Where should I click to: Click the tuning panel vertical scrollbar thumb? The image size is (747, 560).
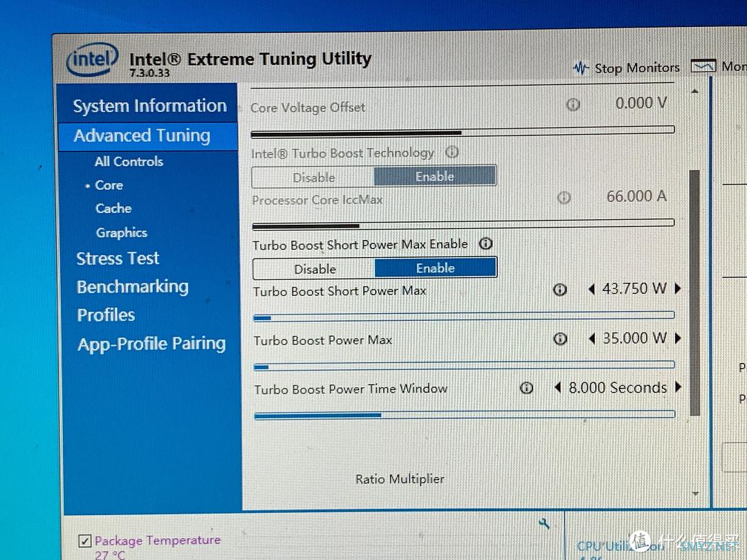(x=694, y=292)
